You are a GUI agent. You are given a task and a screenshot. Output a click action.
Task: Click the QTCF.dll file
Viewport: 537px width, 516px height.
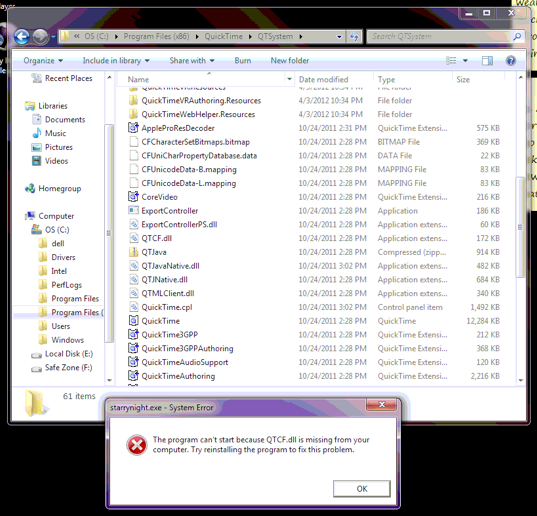pos(157,238)
